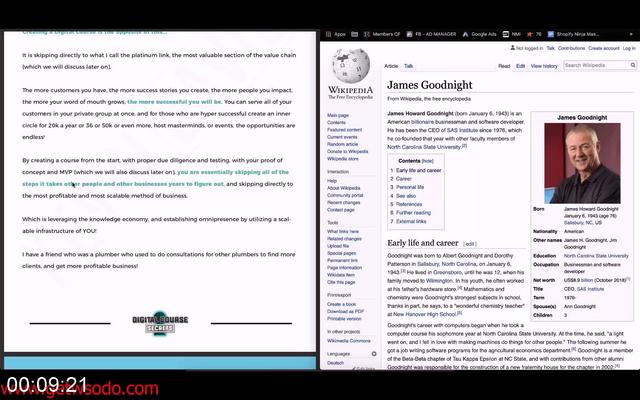Open the Contact page link
This screenshot has height=400, width=640.
(340, 210)
